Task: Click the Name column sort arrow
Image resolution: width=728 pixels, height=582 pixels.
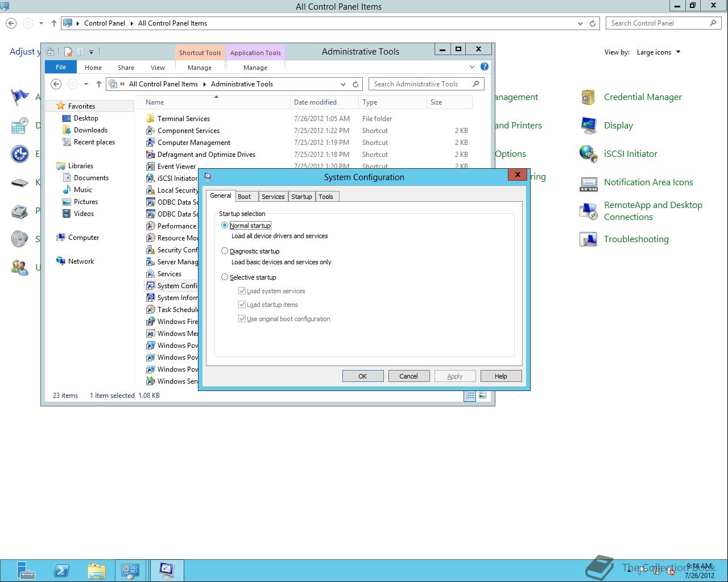Action: coord(216,97)
